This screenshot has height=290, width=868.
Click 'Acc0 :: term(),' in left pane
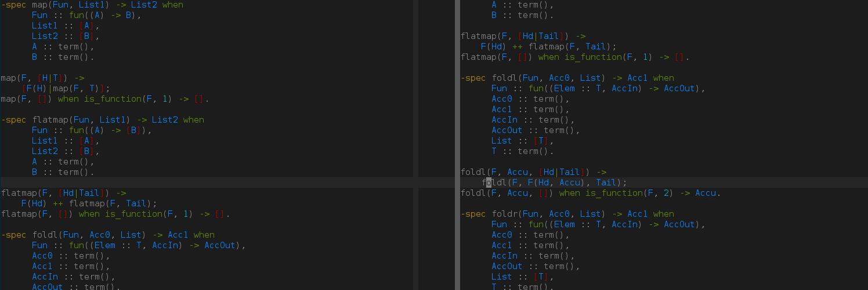[71, 256]
